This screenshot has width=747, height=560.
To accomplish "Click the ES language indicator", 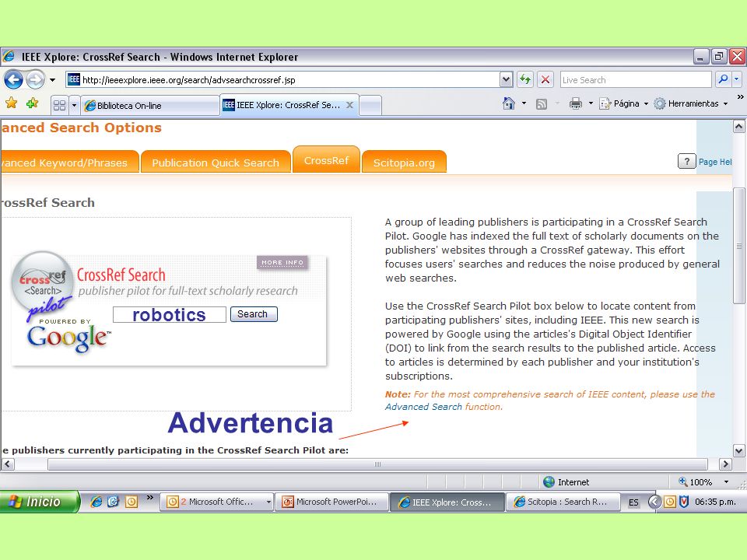I will pyautogui.click(x=633, y=502).
